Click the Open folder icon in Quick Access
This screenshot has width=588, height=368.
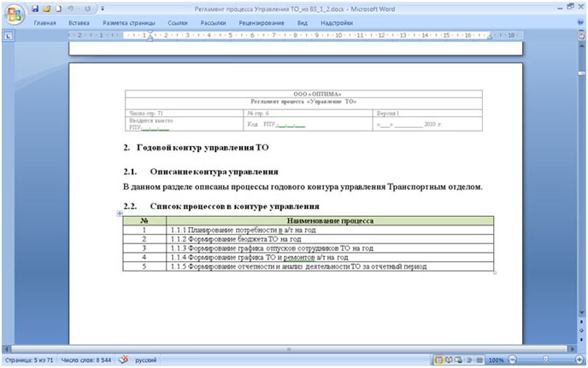tap(46, 8)
